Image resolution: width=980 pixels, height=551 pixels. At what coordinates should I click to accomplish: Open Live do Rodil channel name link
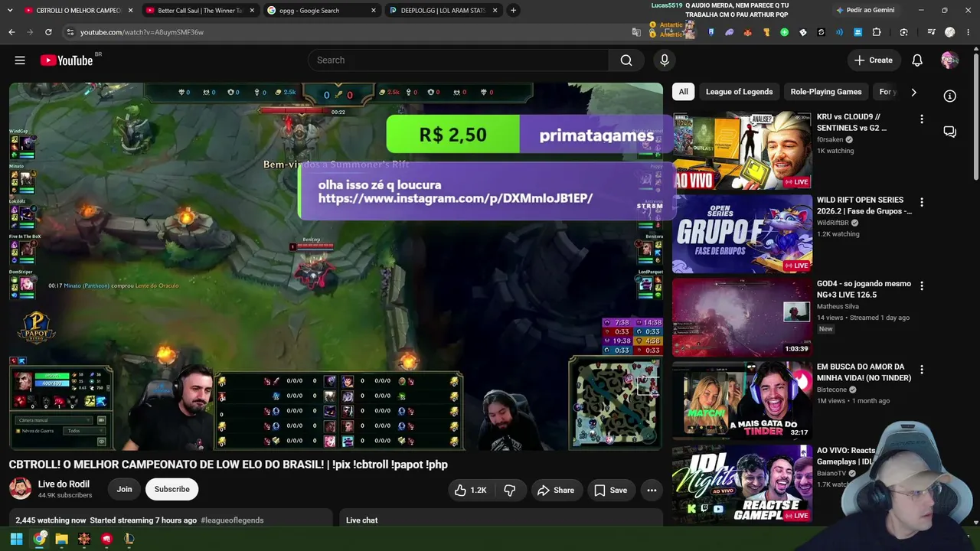coord(64,484)
